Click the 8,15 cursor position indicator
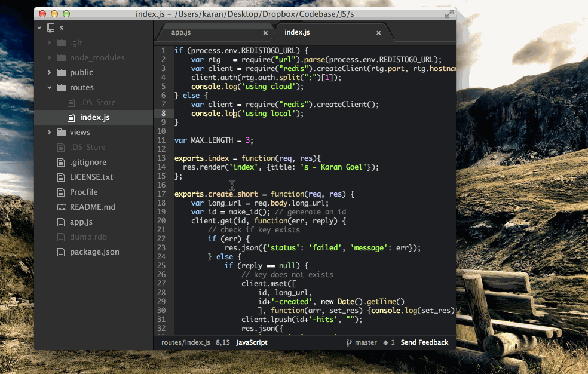The height and width of the screenshot is (374, 588). point(223,343)
